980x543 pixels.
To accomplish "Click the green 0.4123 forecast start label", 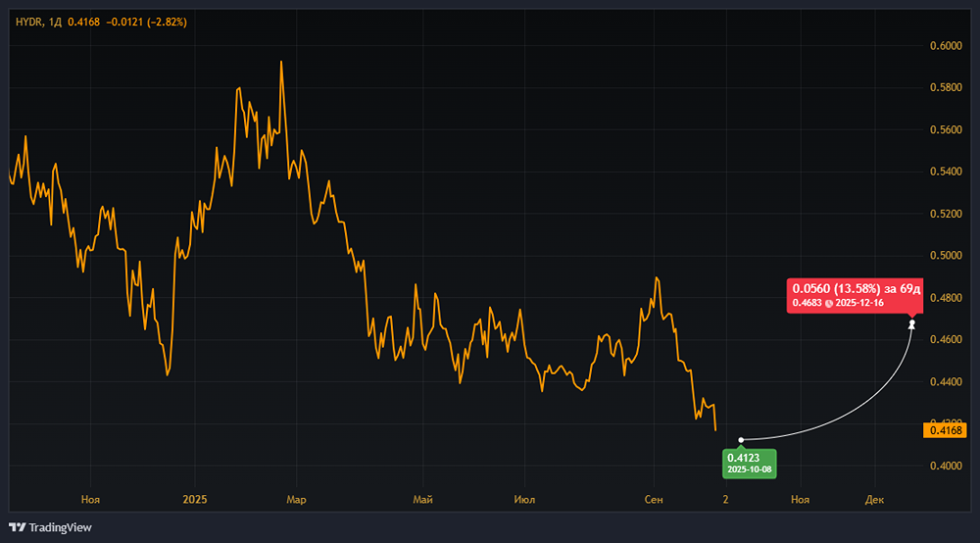I will click(x=750, y=464).
